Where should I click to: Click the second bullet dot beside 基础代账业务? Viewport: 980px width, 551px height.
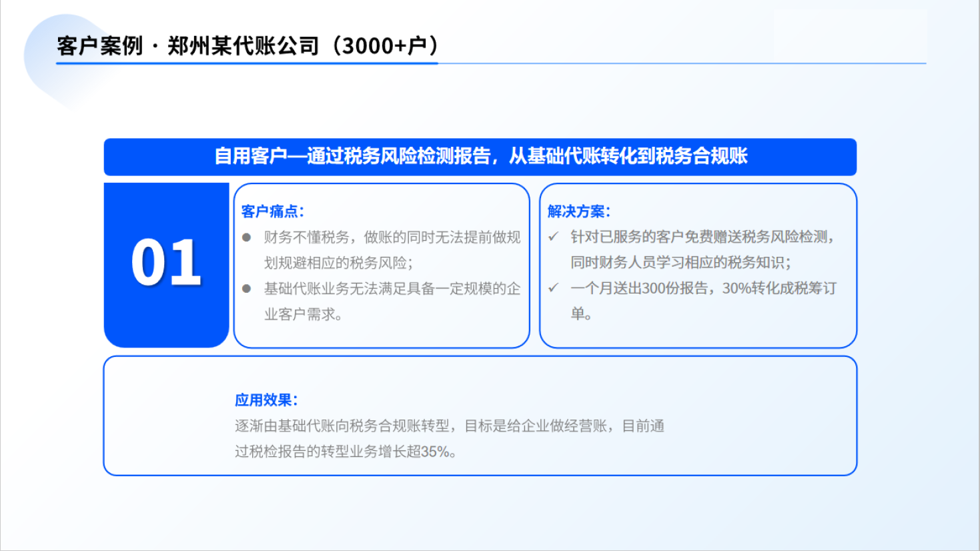coord(246,289)
